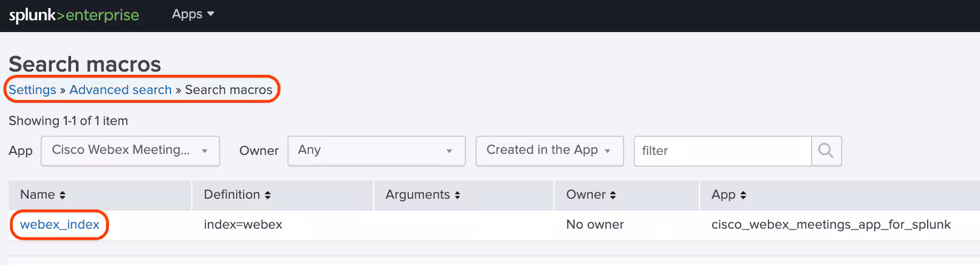Sort by the Owner column sort arrows
This screenshot has width=980, height=265.
point(613,196)
